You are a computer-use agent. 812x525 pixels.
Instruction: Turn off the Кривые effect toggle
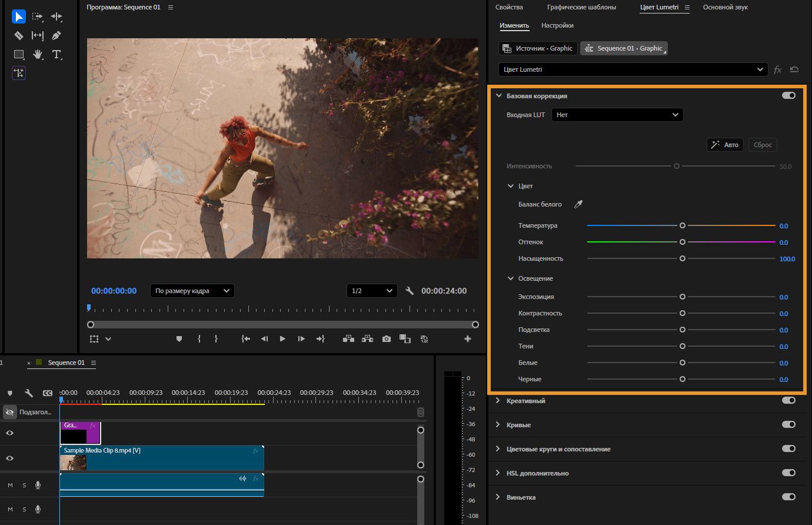click(x=788, y=424)
